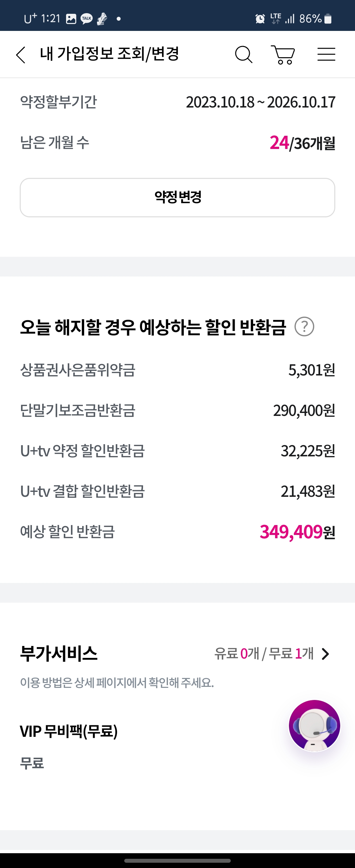Tap KakaoTalk notification icon in status bar
Image resolution: width=355 pixels, height=868 pixels.
(86, 19)
